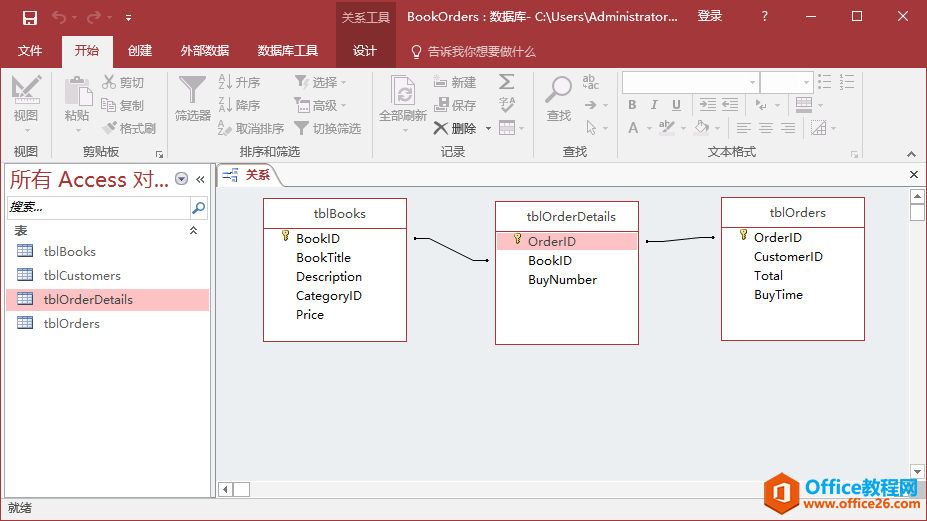
Task: Click the Undo arrow in title bar
Action: tap(59, 17)
